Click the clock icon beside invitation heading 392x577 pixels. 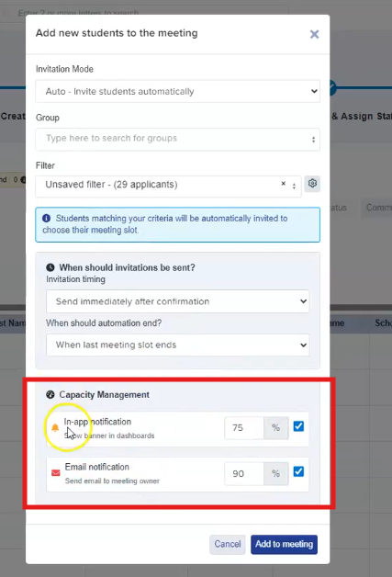[x=50, y=267]
